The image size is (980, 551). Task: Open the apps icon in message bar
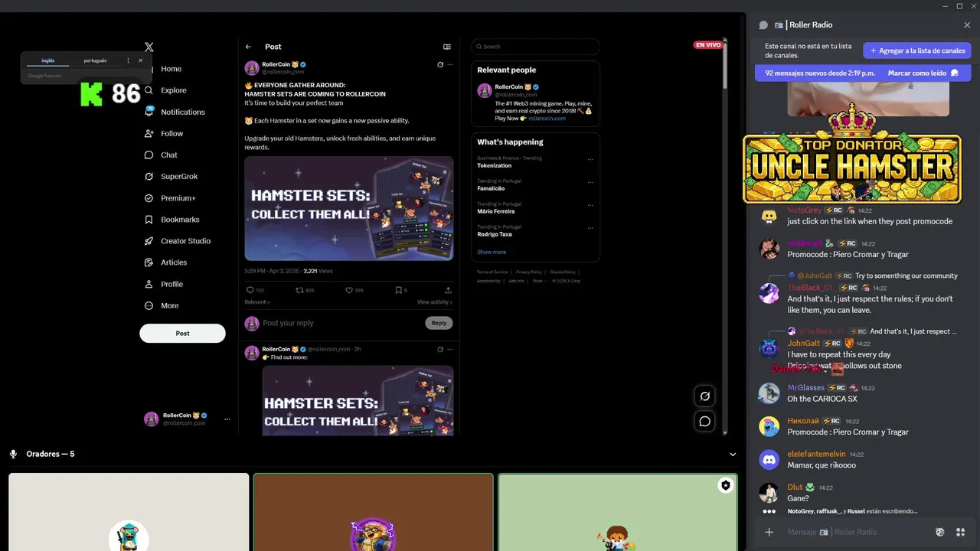pyautogui.click(x=960, y=532)
